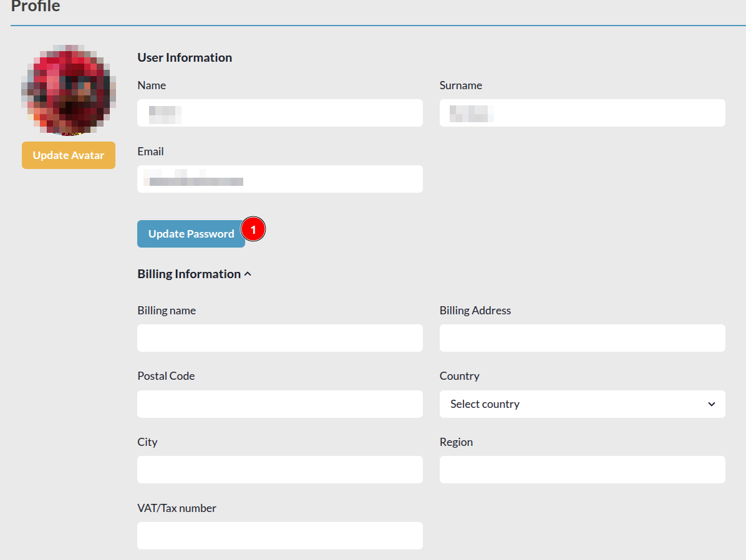Click the VAT/Tax number field
This screenshot has width=746, height=560.
[x=279, y=536]
